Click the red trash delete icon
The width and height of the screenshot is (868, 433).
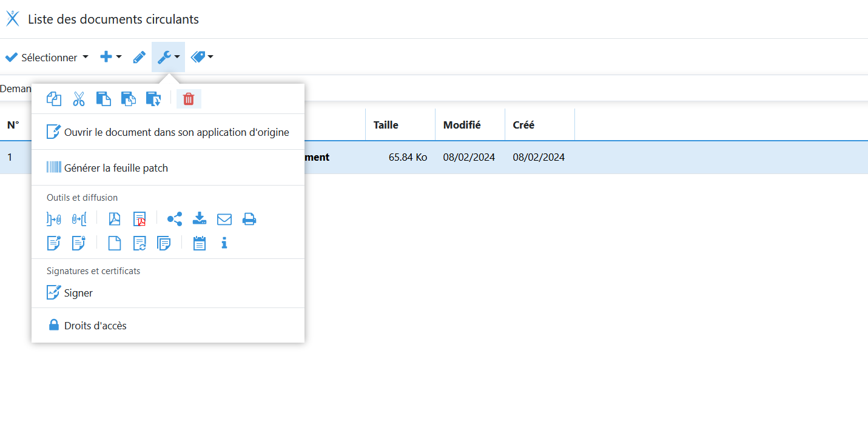189,99
